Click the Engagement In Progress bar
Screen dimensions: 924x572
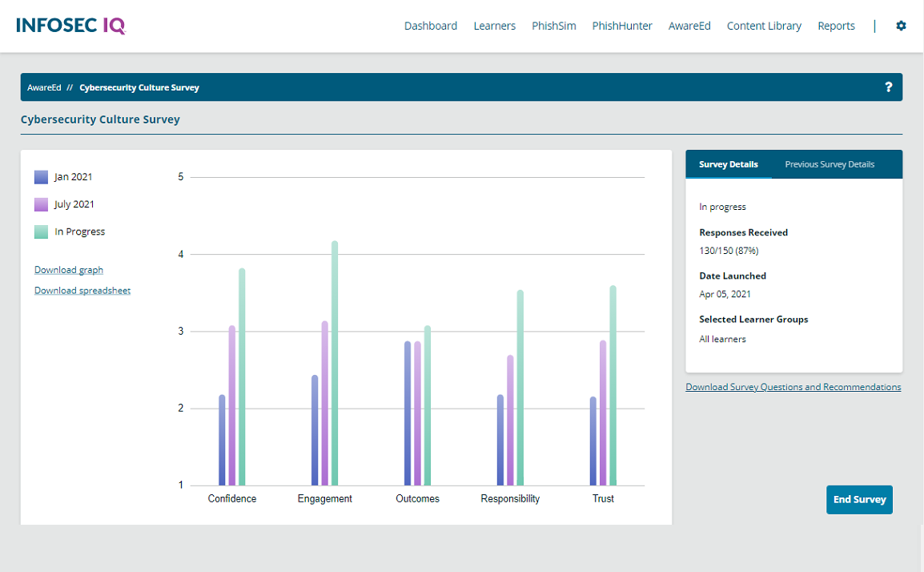(x=335, y=361)
